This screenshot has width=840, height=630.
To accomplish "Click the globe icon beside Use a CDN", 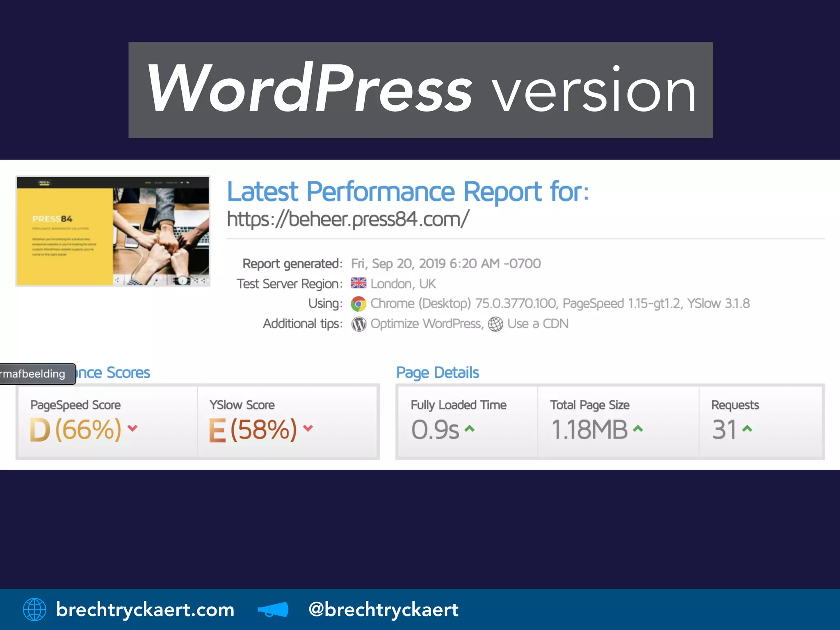I will pos(495,324).
